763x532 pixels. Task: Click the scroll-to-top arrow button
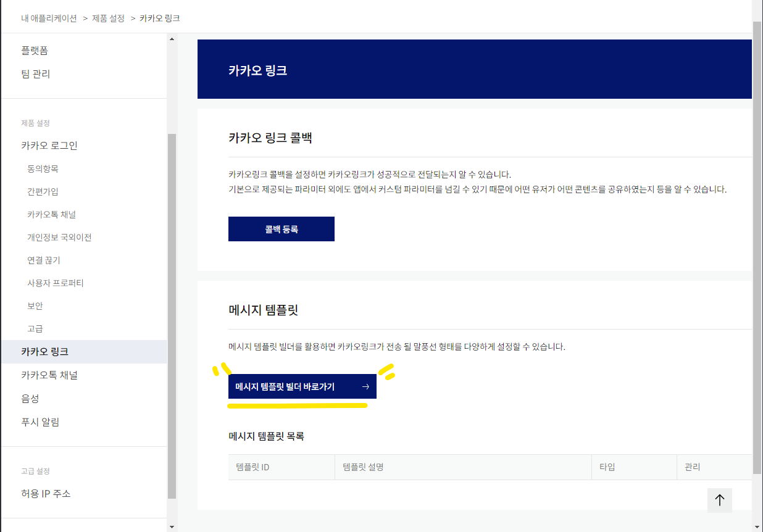[x=720, y=500]
